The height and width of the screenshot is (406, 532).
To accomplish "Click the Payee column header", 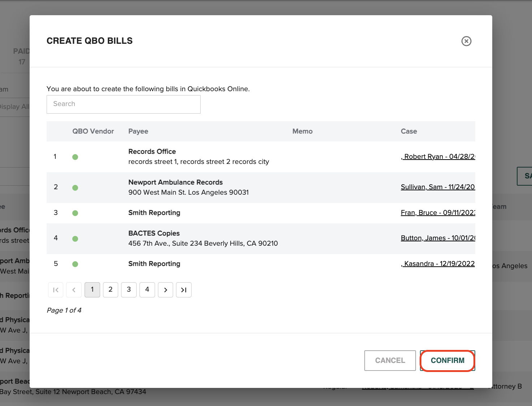I will click(138, 131).
